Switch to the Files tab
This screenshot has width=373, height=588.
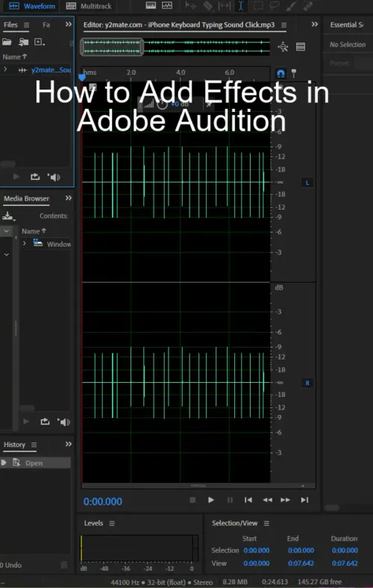pyautogui.click(x=10, y=25)
